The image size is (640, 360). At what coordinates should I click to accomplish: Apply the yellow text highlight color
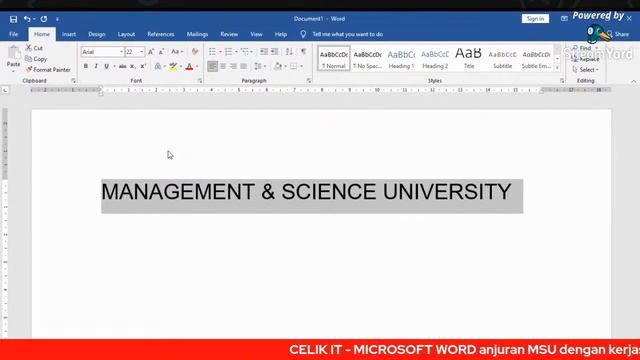tap(173, 66)
